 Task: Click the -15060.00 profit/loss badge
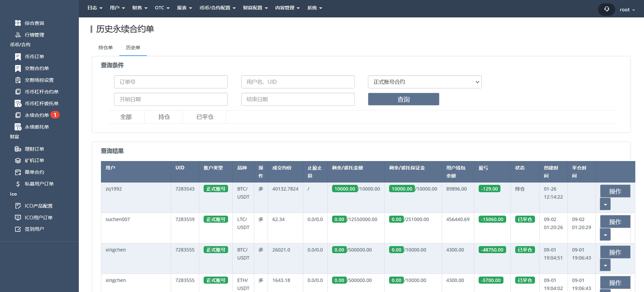492,219
